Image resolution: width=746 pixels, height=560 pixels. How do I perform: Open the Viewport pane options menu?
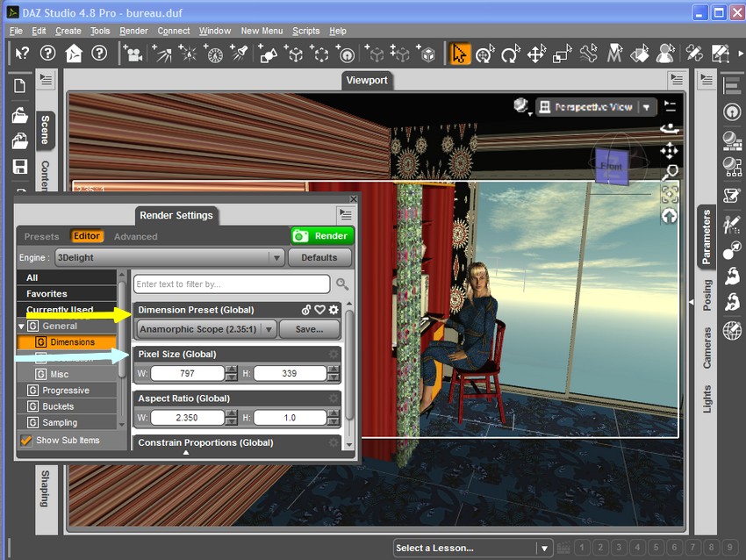(677, 79)
